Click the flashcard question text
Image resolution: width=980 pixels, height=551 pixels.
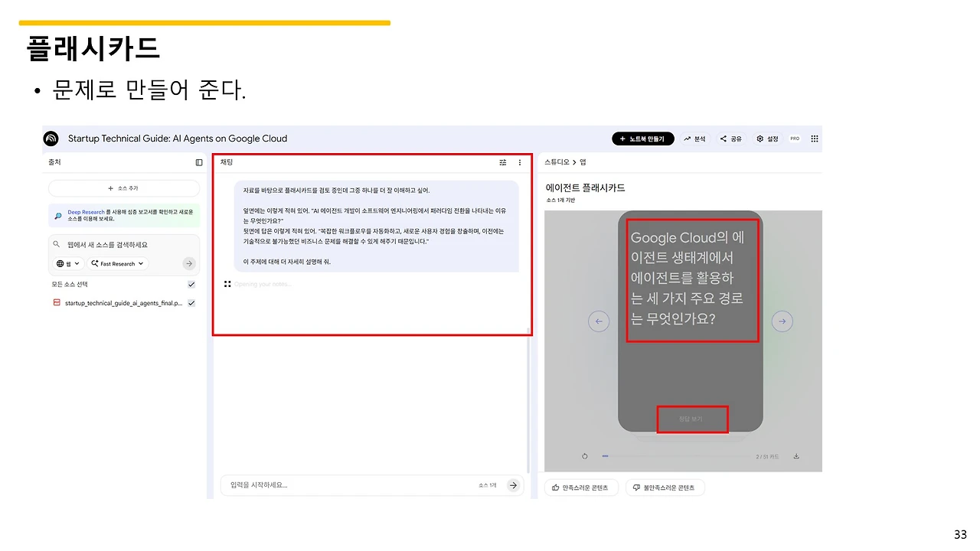click(x=688, y=278)
